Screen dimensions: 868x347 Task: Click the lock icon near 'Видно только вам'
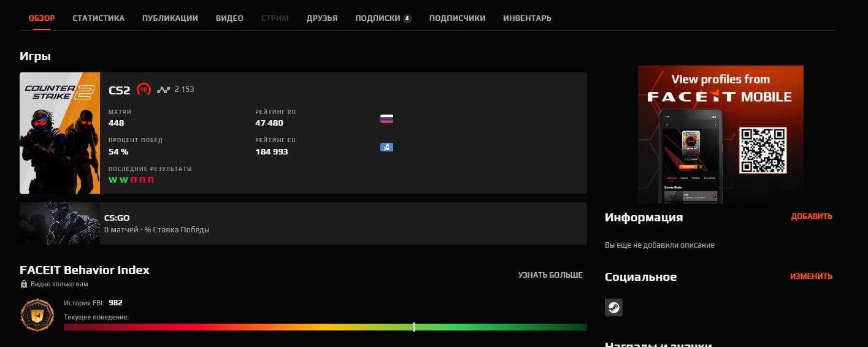tap(24, 284)
